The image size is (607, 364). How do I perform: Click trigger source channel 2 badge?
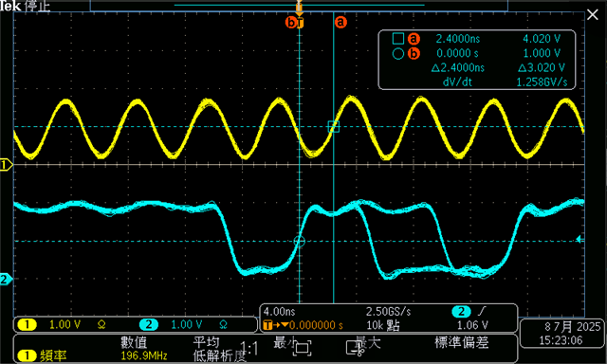click(x=461, y=312)
